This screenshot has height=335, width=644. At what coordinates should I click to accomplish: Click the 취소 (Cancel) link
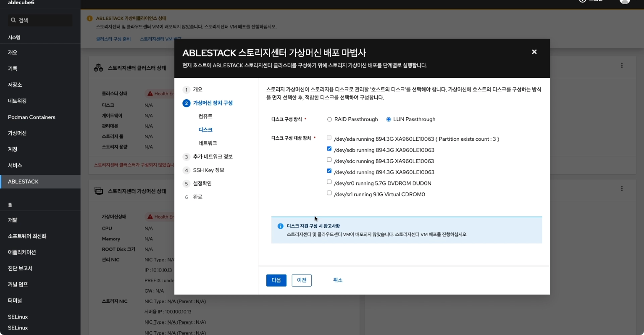pyautogui.click(x=338, y=280)
